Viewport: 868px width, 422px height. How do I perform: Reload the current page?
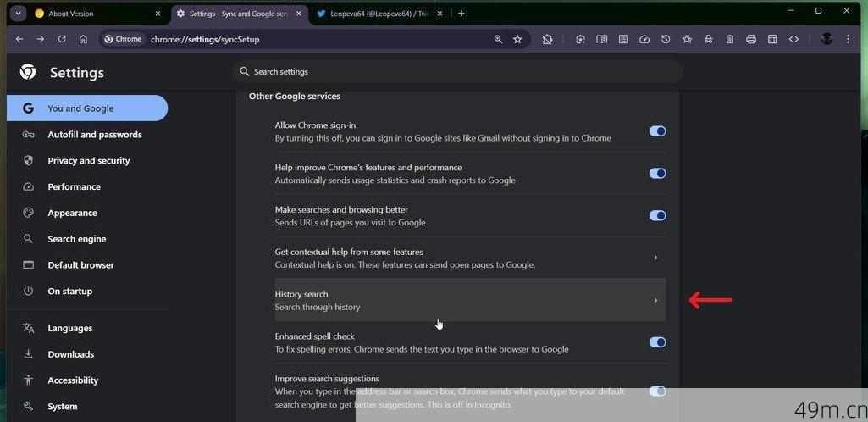pyautogui.click(x=62, y=39)
